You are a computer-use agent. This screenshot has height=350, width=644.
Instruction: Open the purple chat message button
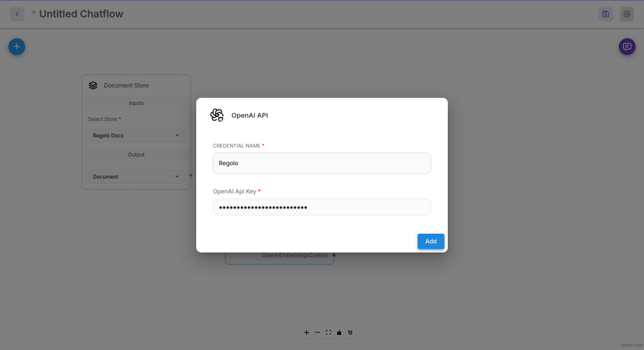pos(627,46)
